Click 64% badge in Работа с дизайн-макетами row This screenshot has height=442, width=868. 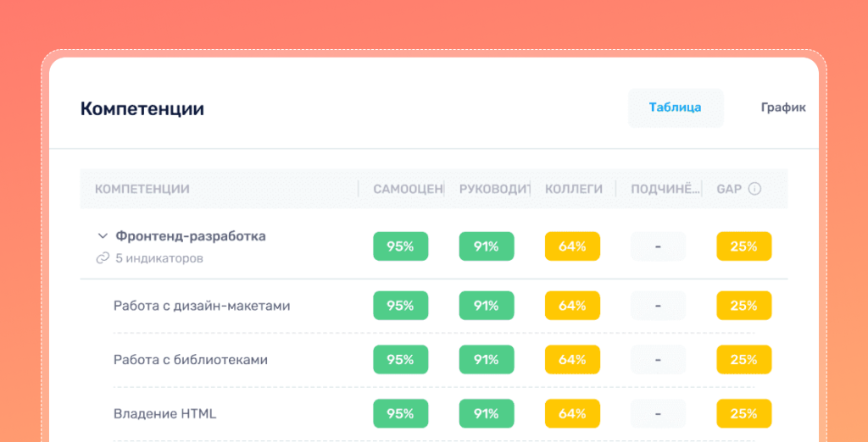coord(572,306)
